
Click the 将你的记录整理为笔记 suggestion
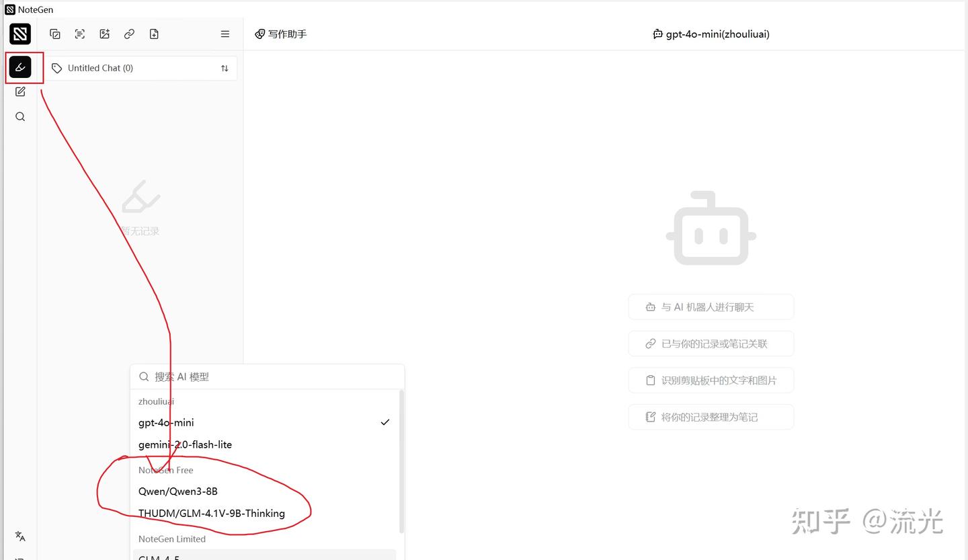[711, 417]
